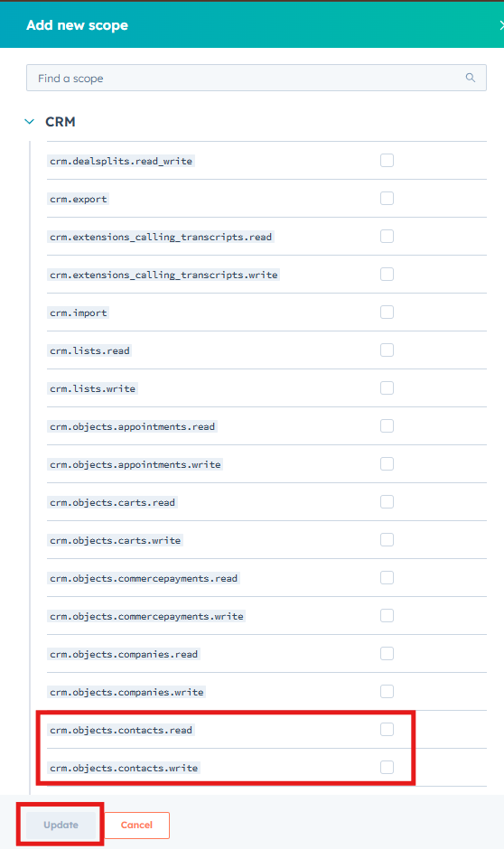Screen dimensions: 504x849
Task: Enable crm.lists.write scope
Action: [387, 388]
